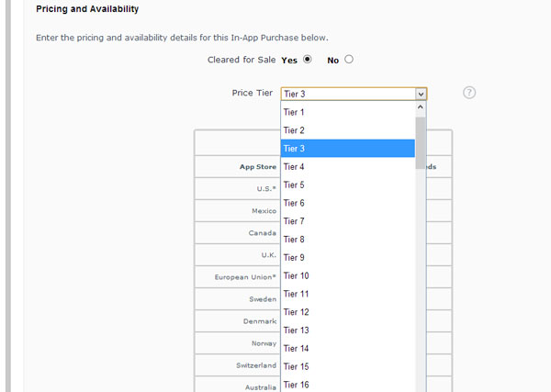Click the scroll-up arrow in dropdown list
551x392 pixels.
(x=421, y=107)
